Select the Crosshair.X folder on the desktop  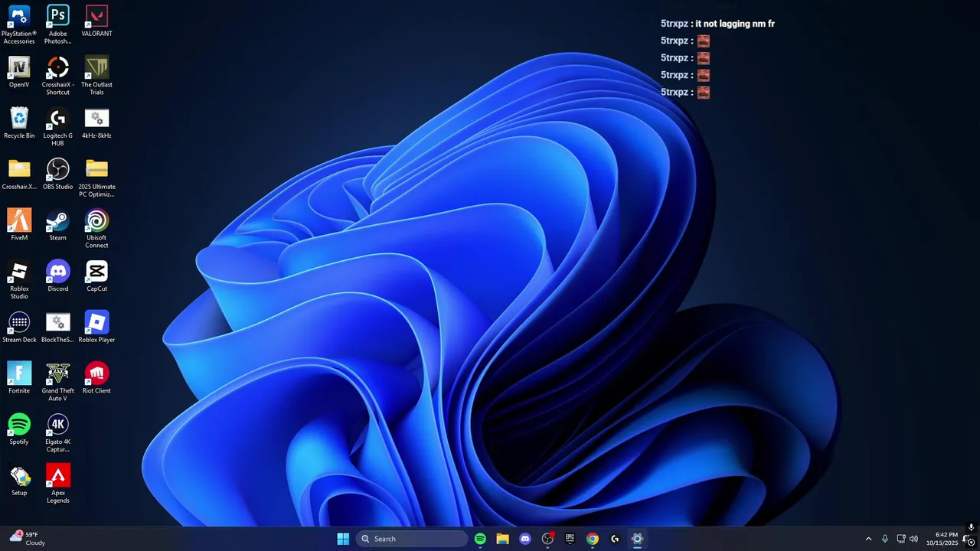tap(19, 174)
